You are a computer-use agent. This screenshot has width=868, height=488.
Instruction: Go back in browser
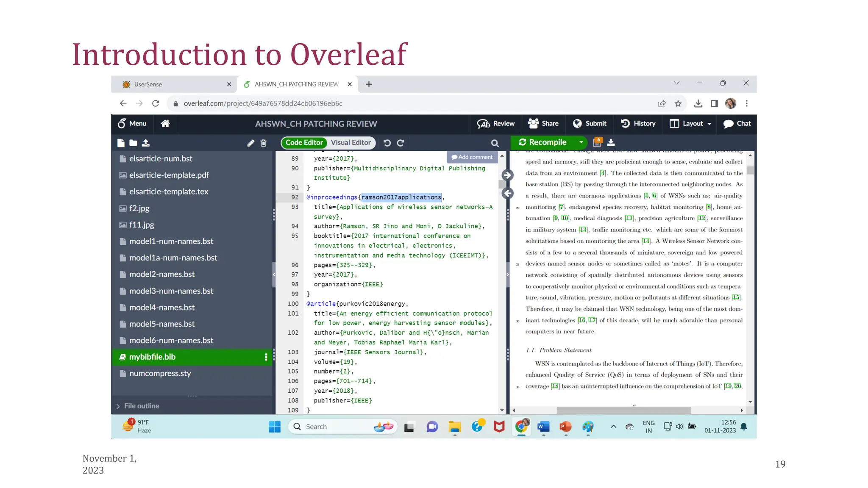pos(123,103)
